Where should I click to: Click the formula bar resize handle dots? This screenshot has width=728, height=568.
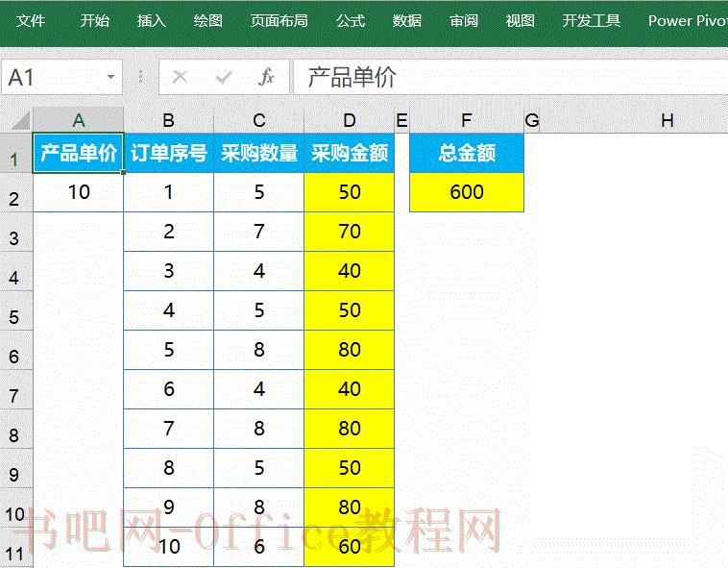[x=140, y=77]
